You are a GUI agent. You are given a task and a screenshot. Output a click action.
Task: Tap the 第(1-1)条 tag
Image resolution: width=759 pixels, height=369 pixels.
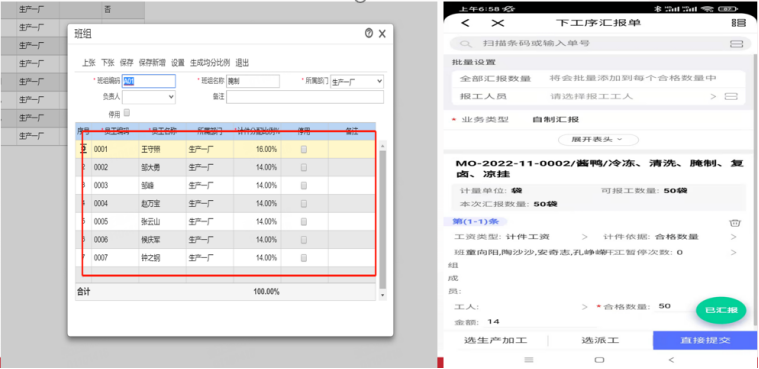(475, 222)
